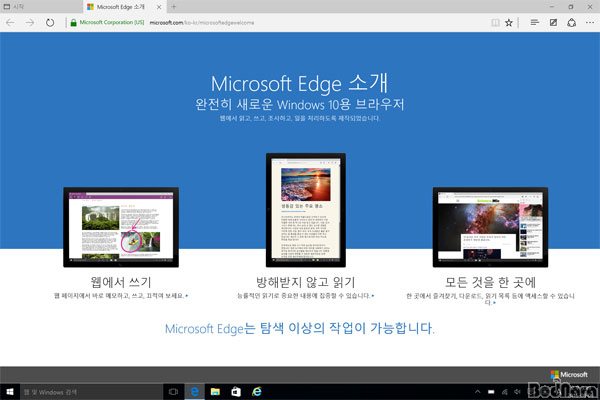This screenshot has height=400, width=600.
Task: Add page to favorites star
Action: [x=509, y=23]
